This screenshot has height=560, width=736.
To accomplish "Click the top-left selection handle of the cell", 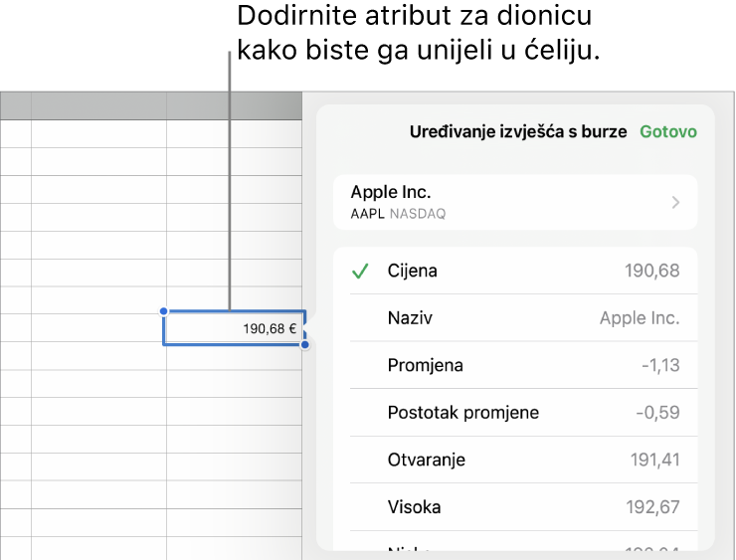I will [163, 311].
